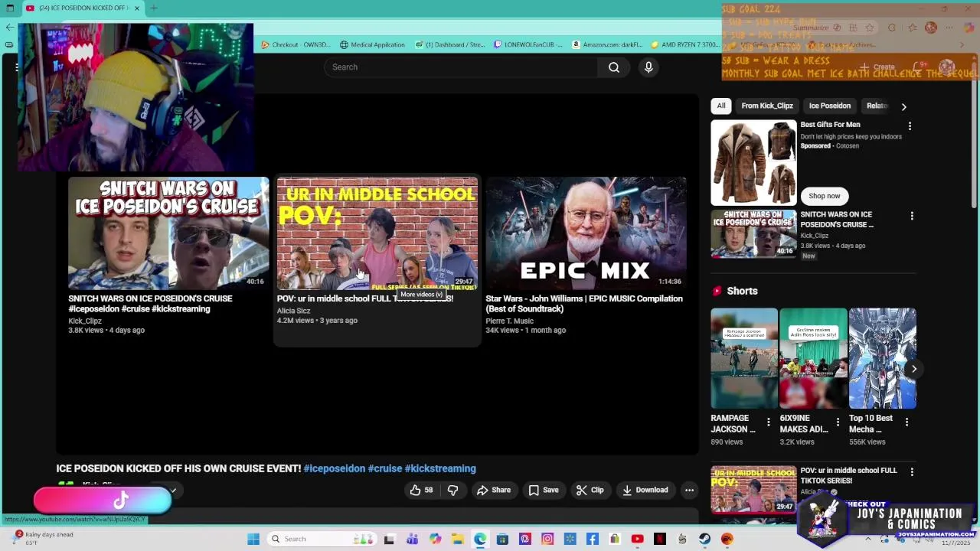Open options for Best Gifts For Men ad

pos(910,126)
